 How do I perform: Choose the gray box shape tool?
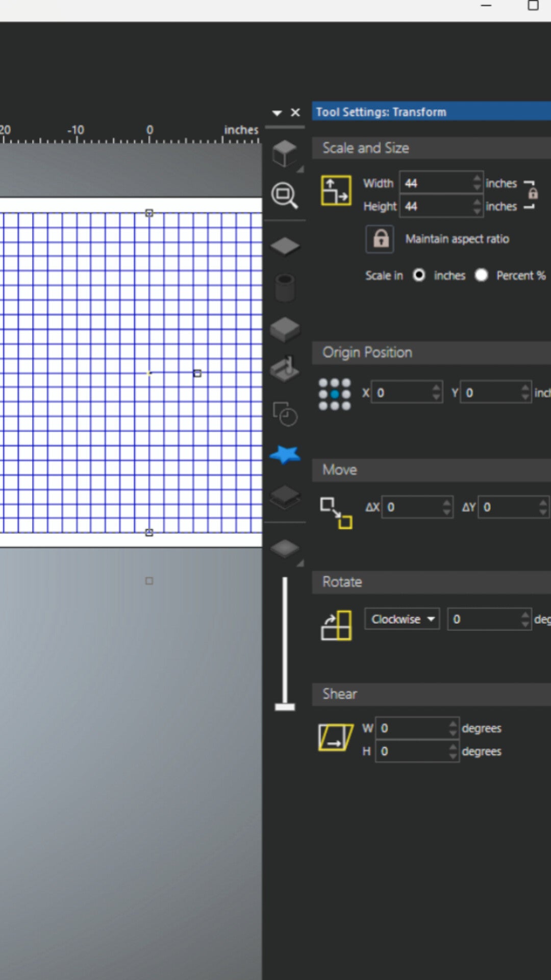coord(285,329)
